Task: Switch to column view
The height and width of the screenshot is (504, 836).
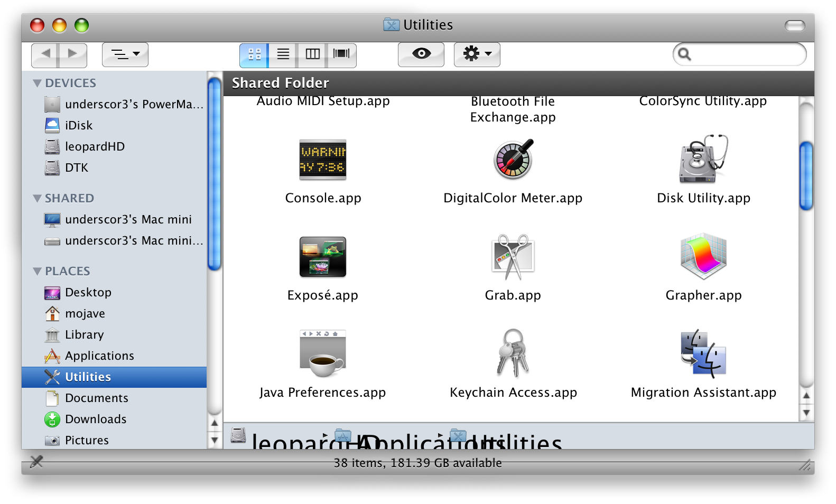Action: [x=312, y=55]
